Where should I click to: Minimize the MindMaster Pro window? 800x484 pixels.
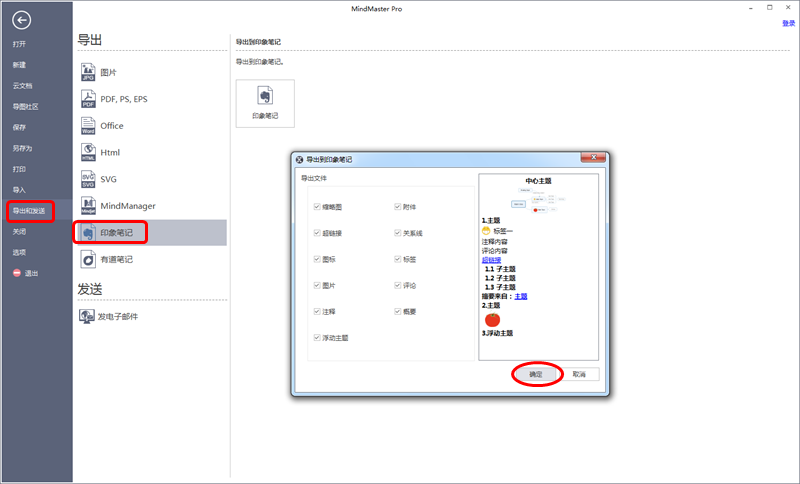click(751, 8)
